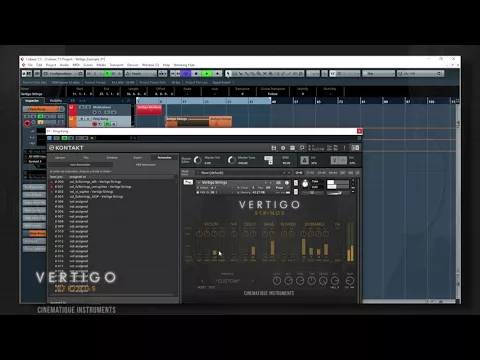Close the King Kong Kontakt plugin window
The image size is (480, 360).
tap(359, 131)
